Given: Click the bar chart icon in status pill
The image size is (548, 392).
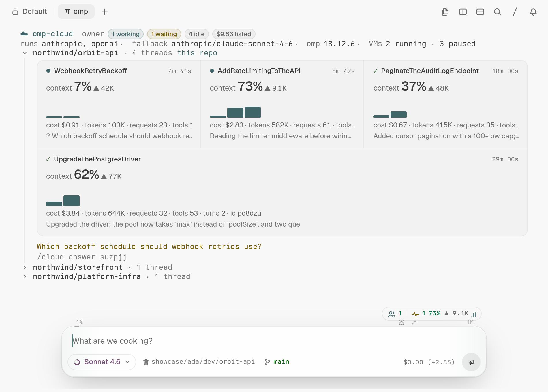Looking at the screenshot, I should tap(474, 314).
